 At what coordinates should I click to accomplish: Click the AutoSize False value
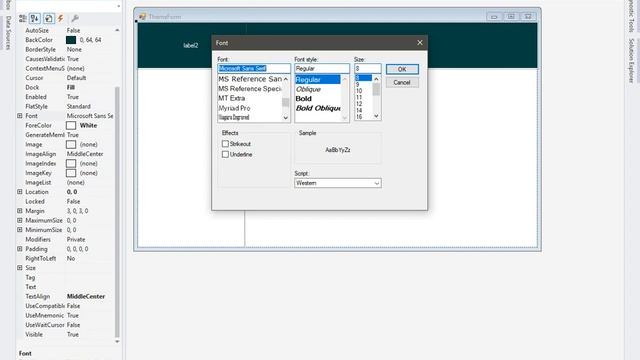pyautogui.click(x=73, y=31)
